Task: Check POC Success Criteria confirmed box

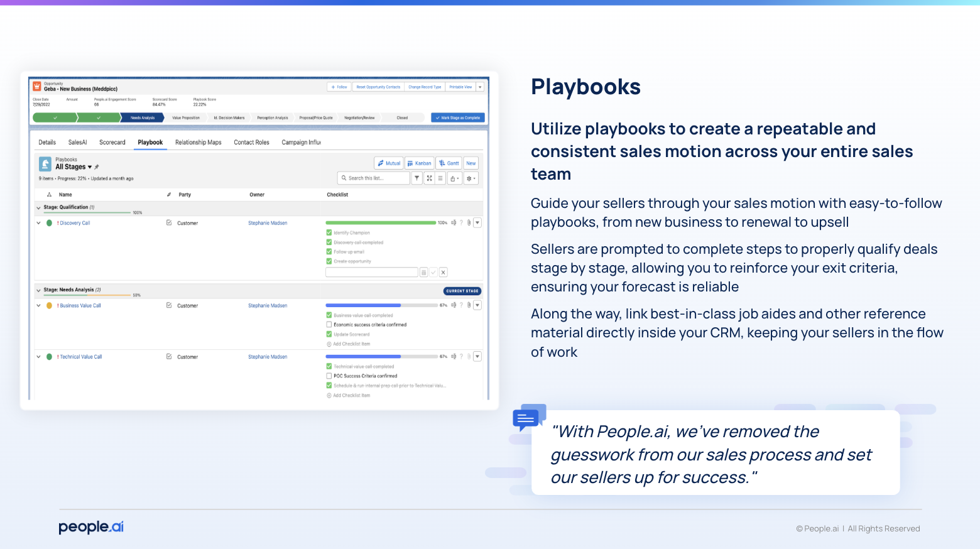Action: click(x=329, y=376)
